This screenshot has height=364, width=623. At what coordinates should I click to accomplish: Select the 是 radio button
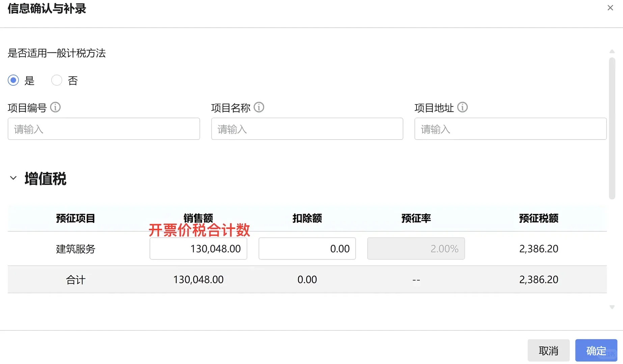13,80
